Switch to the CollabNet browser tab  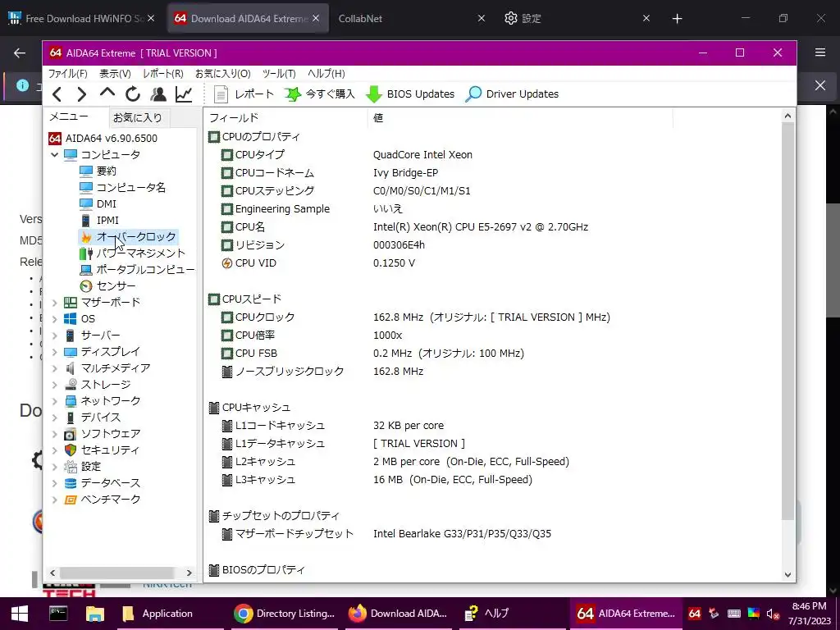[411, 19]
